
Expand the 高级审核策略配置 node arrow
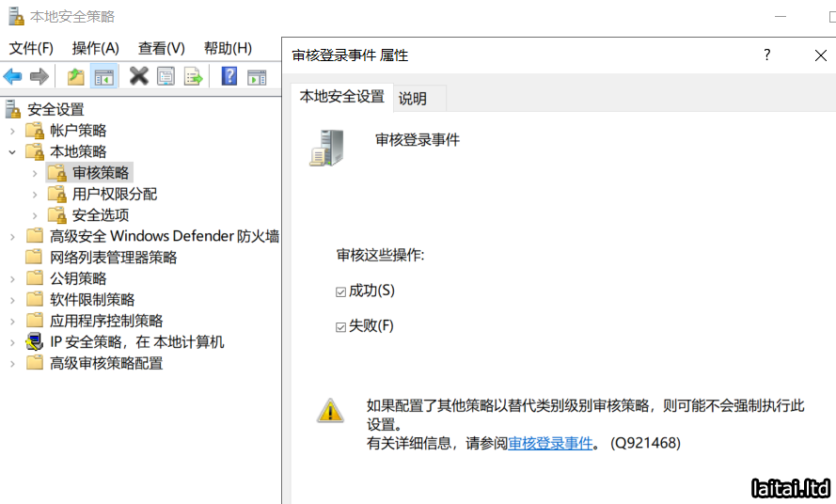point(12,363)
